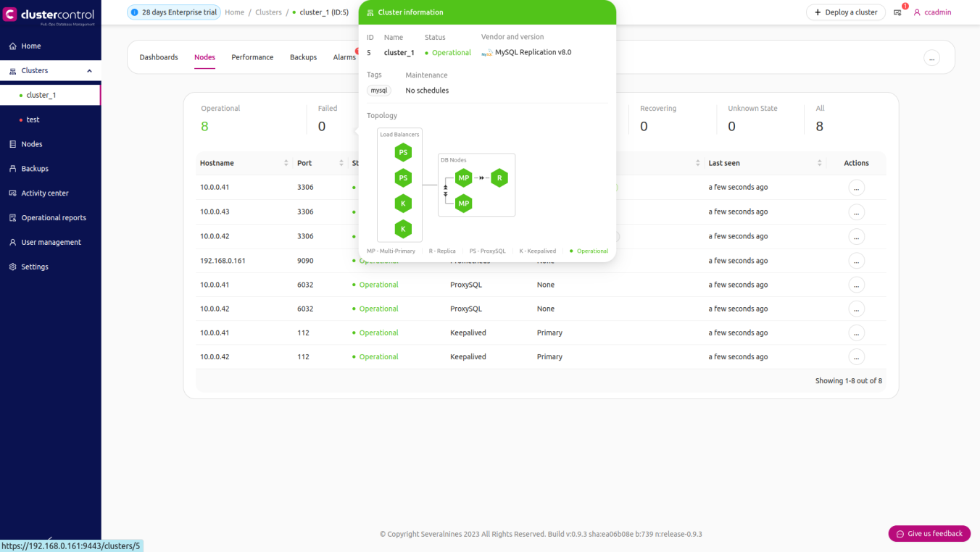Click the R replica node hexagon in topology

click(499, 177)
